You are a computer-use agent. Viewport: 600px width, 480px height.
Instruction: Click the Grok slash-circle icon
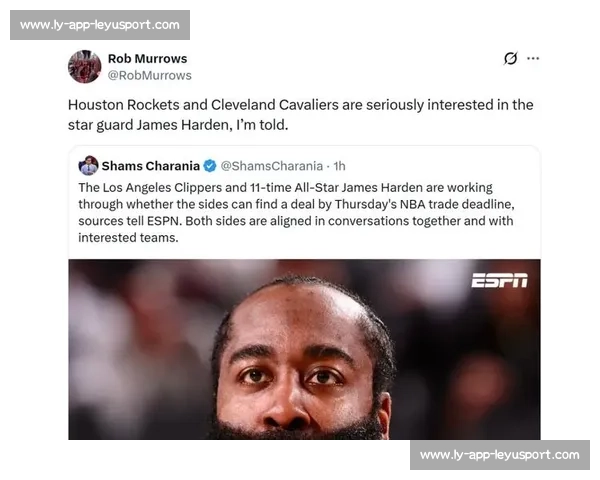510,58
